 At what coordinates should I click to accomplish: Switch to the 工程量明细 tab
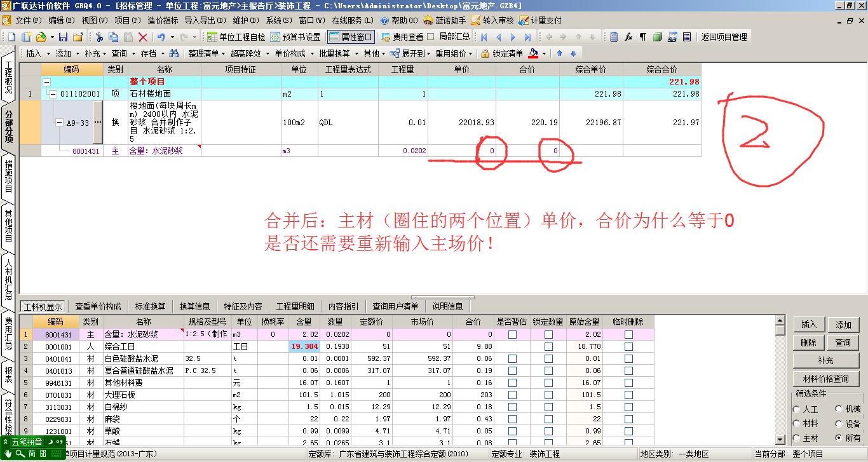[295, 306]
